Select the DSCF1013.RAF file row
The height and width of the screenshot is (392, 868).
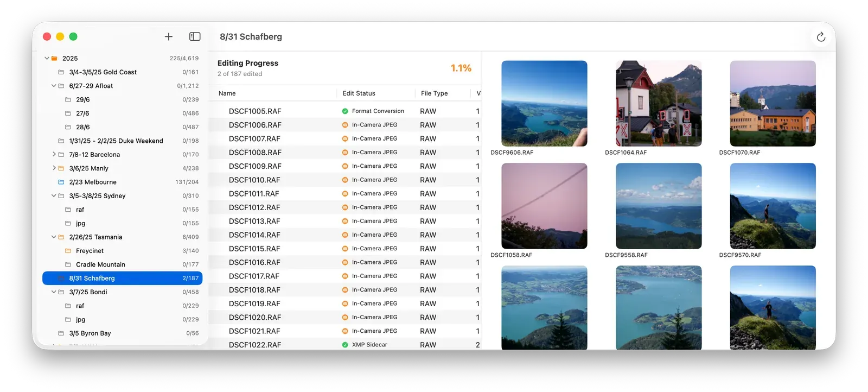[x=345, y=222]
